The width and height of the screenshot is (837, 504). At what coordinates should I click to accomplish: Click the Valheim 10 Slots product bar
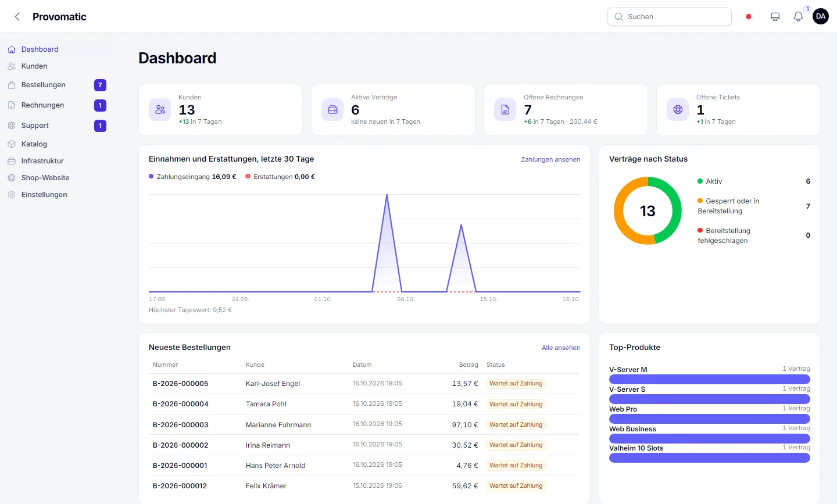[710, 458]
